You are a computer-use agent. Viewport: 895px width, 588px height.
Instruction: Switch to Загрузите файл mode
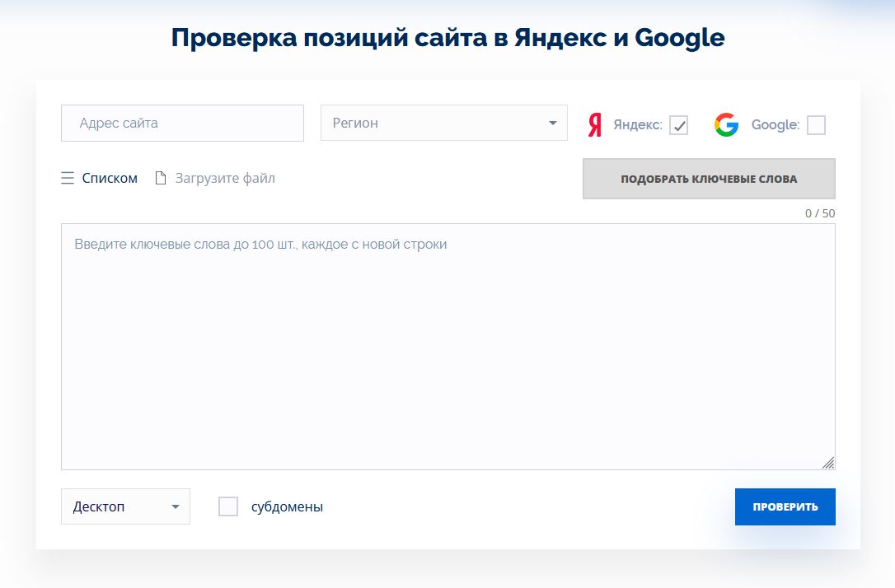226,177
